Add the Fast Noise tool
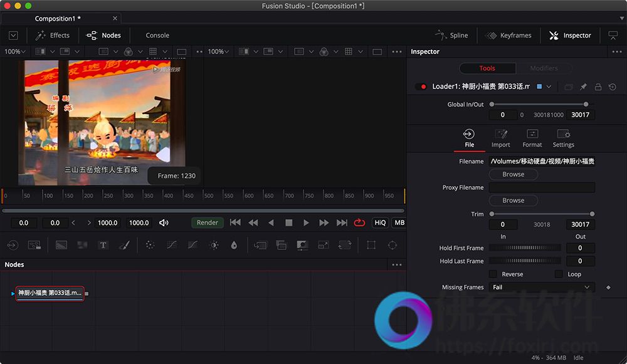Image resolution: width=627 pixels, height=364 pixels. tap(82, 245)
